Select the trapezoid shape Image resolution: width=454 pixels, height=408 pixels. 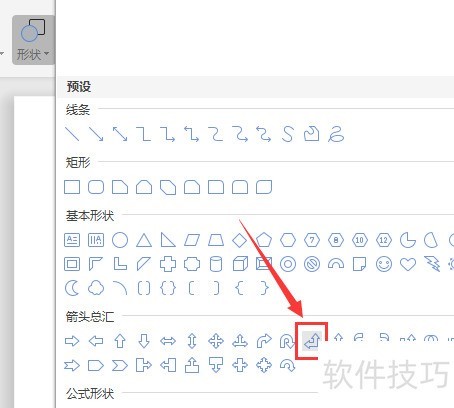pyautogui.click(x=216, y=240)
